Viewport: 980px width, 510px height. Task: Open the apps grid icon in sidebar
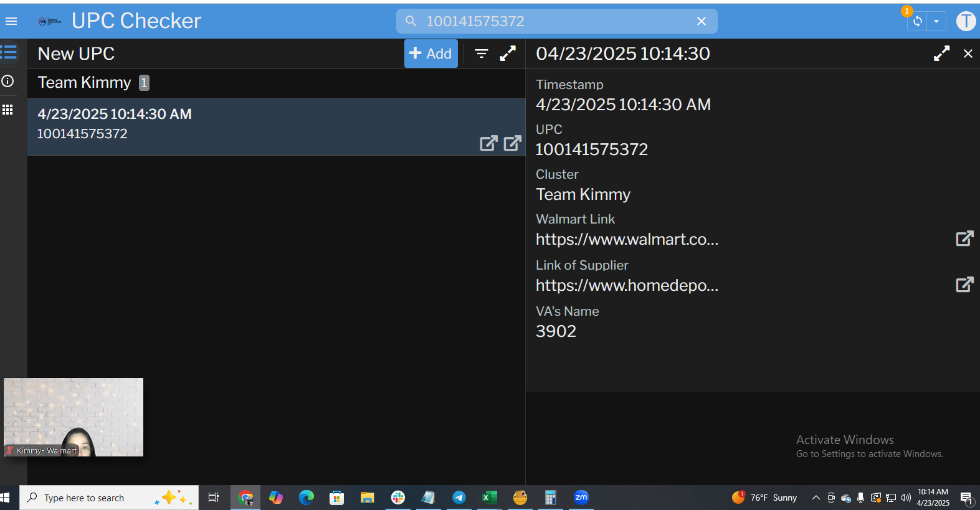pyautogui.click(x=8, y=110)
